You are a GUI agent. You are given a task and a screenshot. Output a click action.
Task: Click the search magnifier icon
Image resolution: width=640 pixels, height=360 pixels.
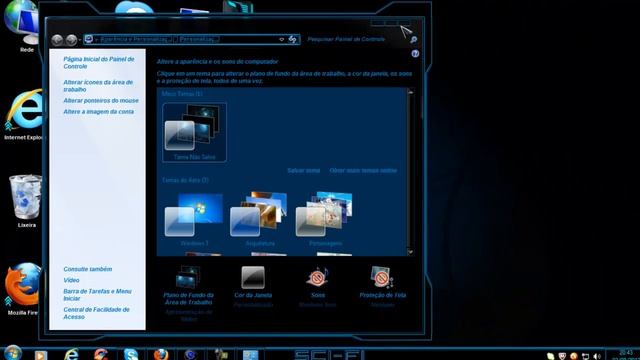click(413, 40)
